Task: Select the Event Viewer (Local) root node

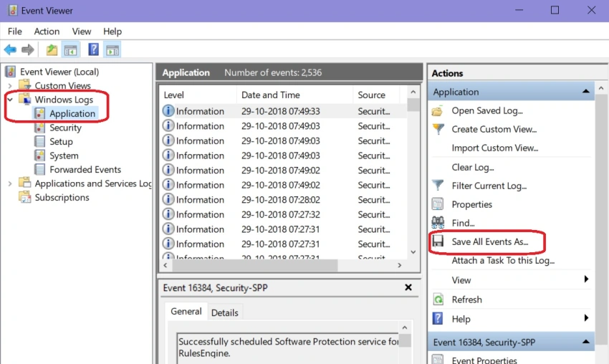Action: pyautogui.click(x=59, y=72)
